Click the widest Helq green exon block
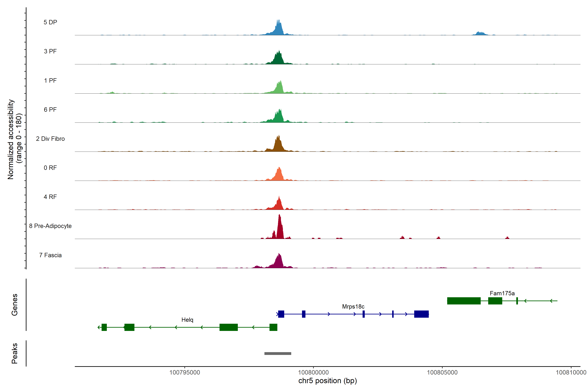 pyautogui.click(x=229, y=327)
